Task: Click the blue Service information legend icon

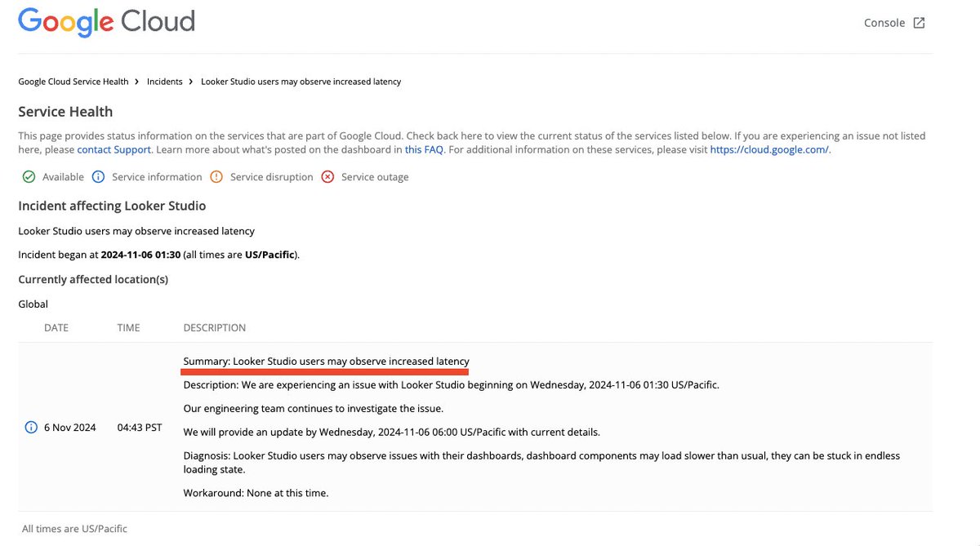Action: (x=98, y=177)
